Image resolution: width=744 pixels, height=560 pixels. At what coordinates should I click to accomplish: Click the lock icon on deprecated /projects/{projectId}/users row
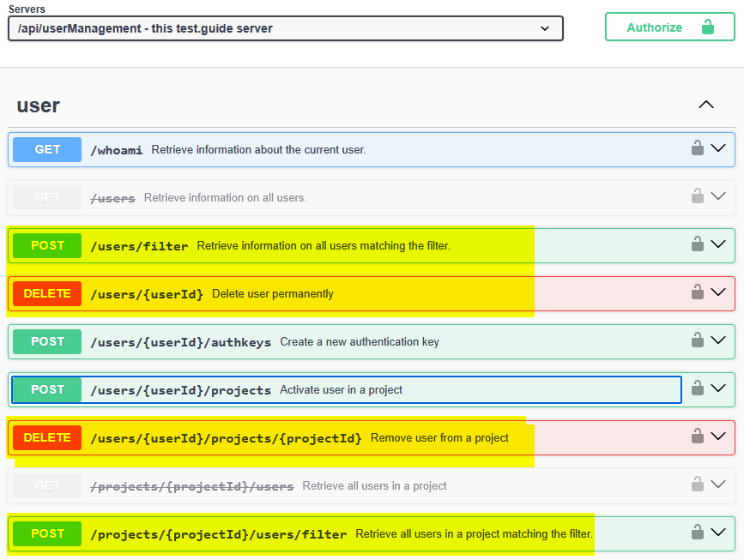697,484
